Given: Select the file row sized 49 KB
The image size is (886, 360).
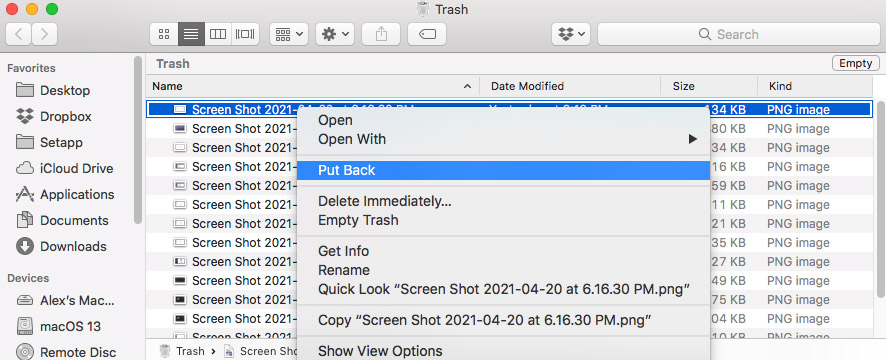Looking at the screenshot, I should [509, 281].
